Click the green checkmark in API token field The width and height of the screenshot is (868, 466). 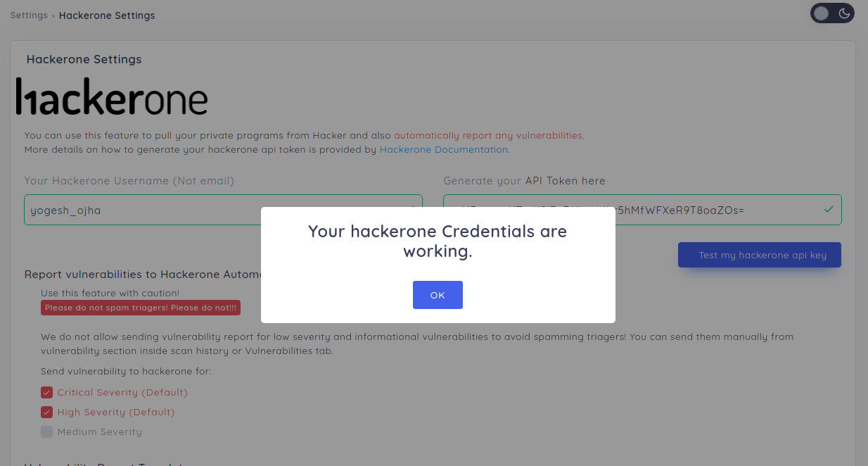(x=829, y=209)
